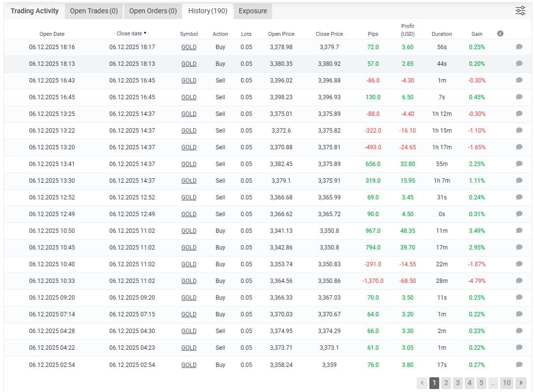This screenshot has height=392, width=535.
Task: Switch to Open Orders (0) tab
Action: point(153,11)
